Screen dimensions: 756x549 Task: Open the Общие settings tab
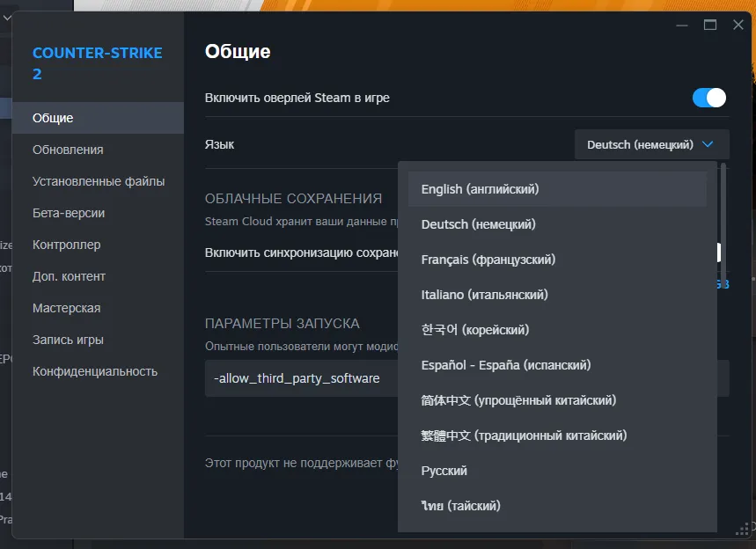[98, 118]
